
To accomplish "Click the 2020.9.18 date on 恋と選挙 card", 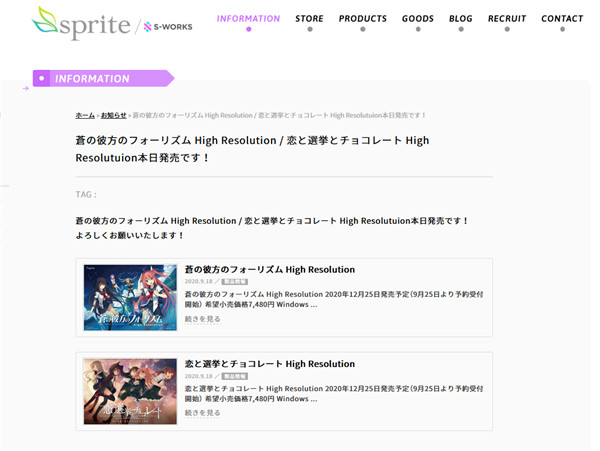I will tap(198, 376).
